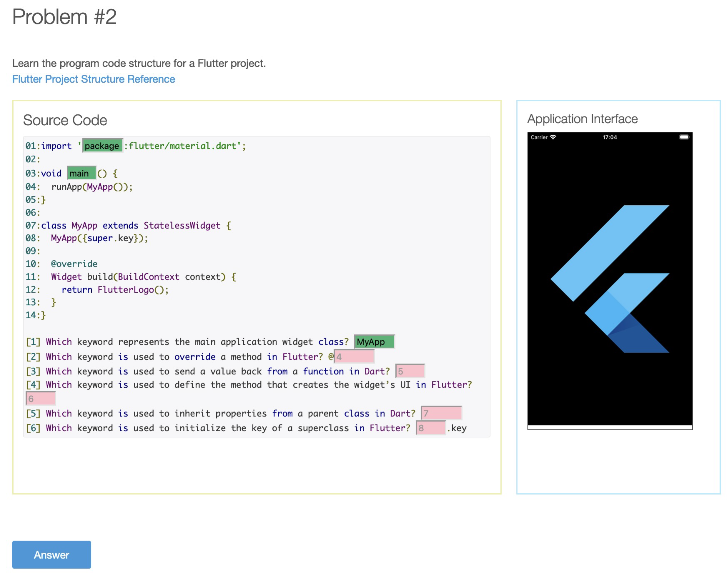Click the Wi-Fi icon in the phone status bar
The height and width of the screenshot is (577, 728).
click(x=553, y=137)
